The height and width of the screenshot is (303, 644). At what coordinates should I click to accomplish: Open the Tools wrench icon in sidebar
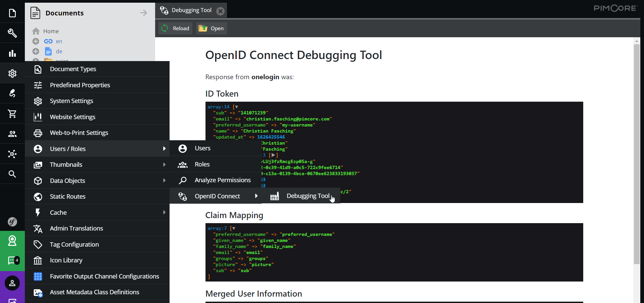(x=12, y=33)
